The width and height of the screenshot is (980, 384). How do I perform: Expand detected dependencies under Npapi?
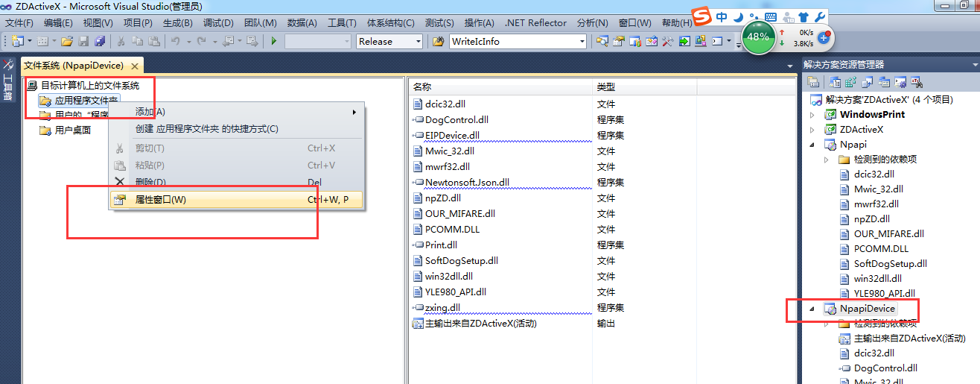coord(827,159)
